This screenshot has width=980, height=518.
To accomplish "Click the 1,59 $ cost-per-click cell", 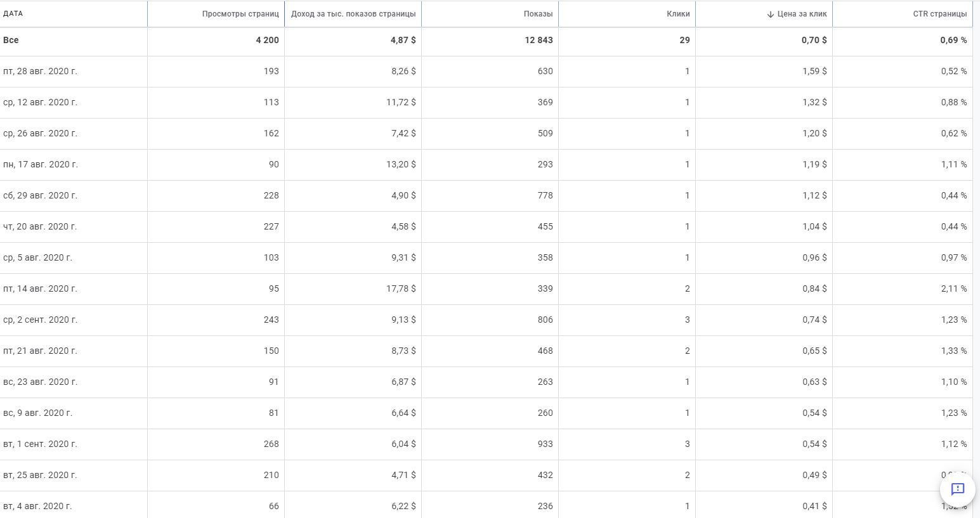I will click(814, 71).
